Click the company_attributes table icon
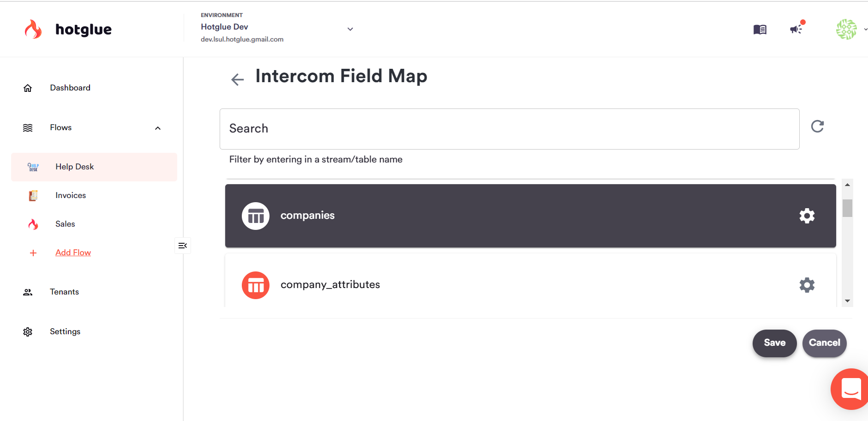Image resolution: width=868 pixels, height=421 pixels. (x=256, y=285)
